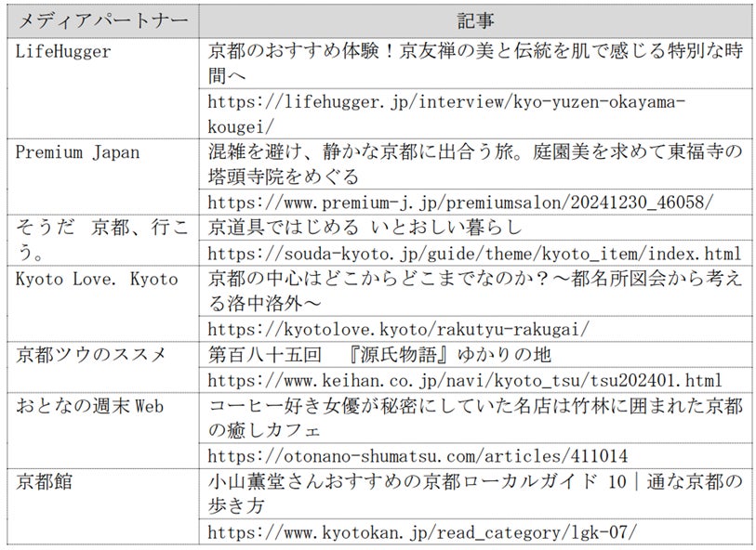Open the otonano-shumatsu.com articles URL
The width and height of the screenshot is (756, 550).
[475, 455]
